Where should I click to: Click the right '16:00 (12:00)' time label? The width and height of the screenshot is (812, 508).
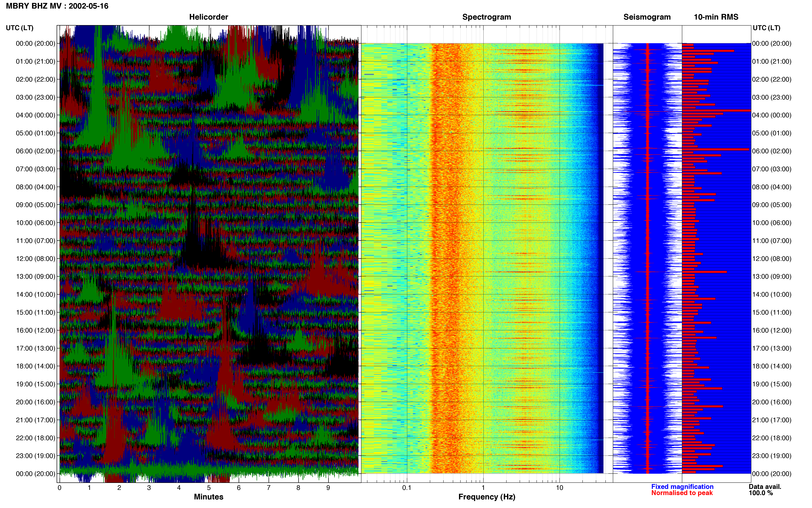point(772,330)
